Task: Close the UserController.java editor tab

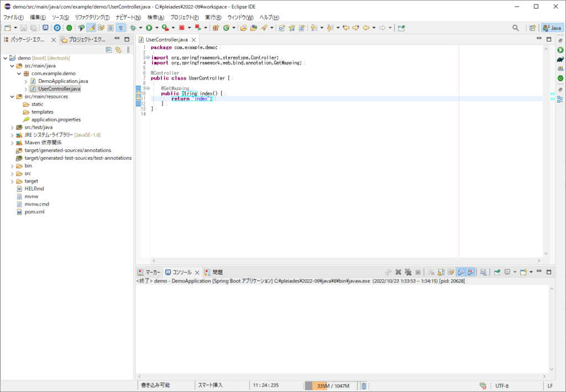Action: (x=193, y=40)
